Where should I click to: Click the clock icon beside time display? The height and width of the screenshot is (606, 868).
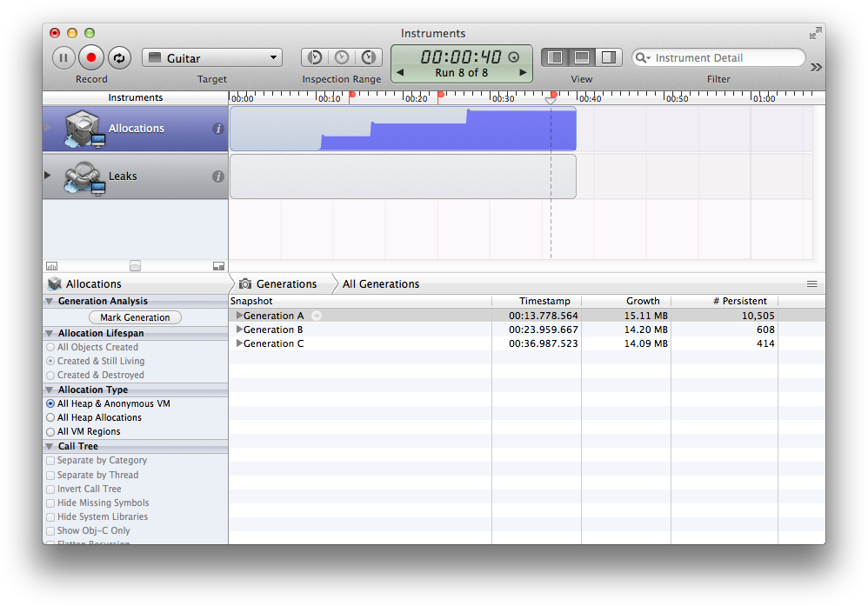coord(514,57)
